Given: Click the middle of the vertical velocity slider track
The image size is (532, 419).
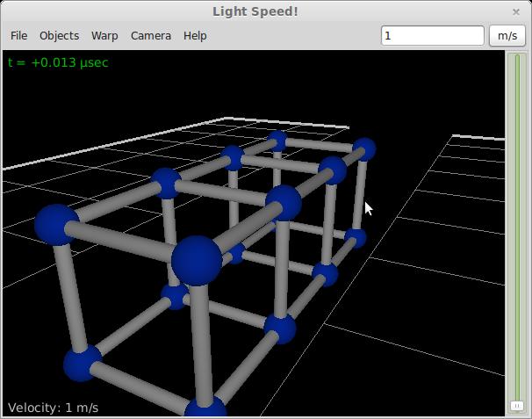Looking at the screenshot, I should pos(517,228).
